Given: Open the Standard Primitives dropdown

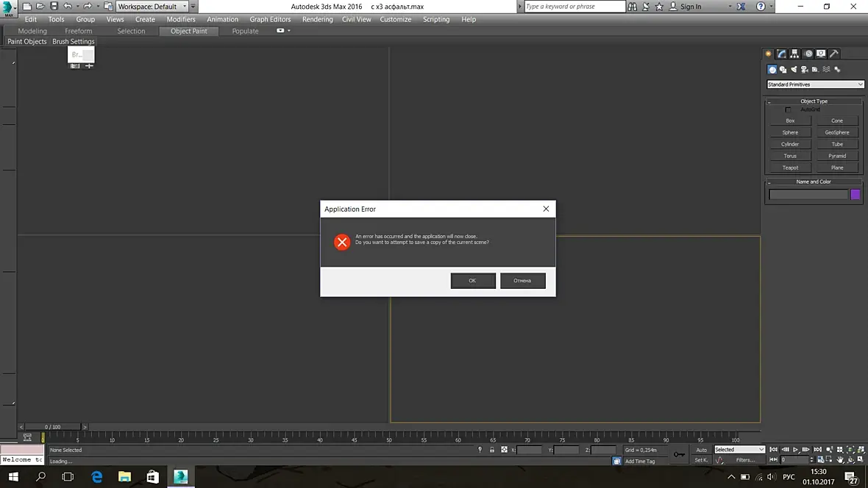Looking at the screenshot, I should point(815,85).
